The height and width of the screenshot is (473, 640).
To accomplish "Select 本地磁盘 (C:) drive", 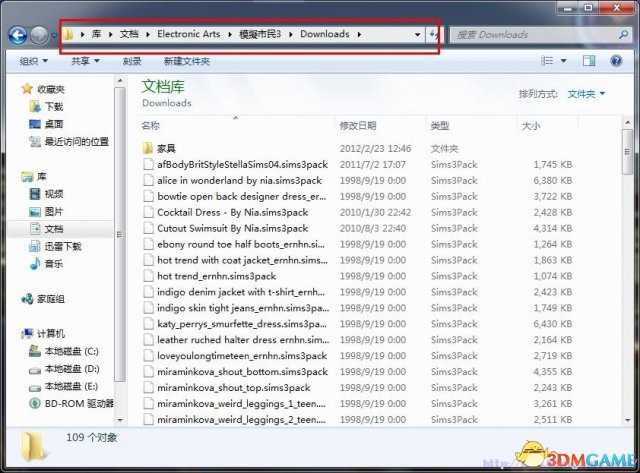I will tap(70, 351).
